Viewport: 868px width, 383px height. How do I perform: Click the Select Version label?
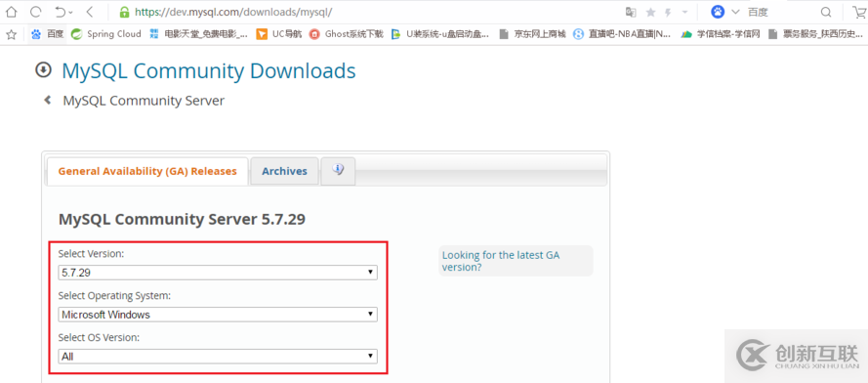point(92,254)
